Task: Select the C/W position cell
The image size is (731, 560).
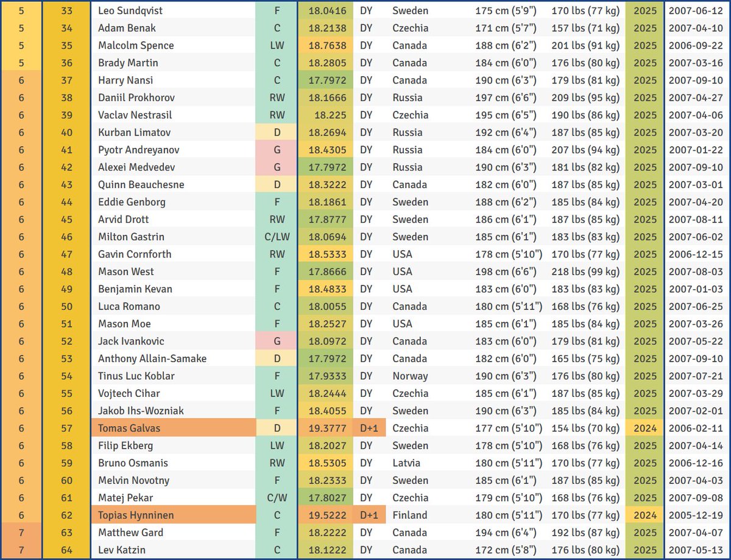Action: 277,498
